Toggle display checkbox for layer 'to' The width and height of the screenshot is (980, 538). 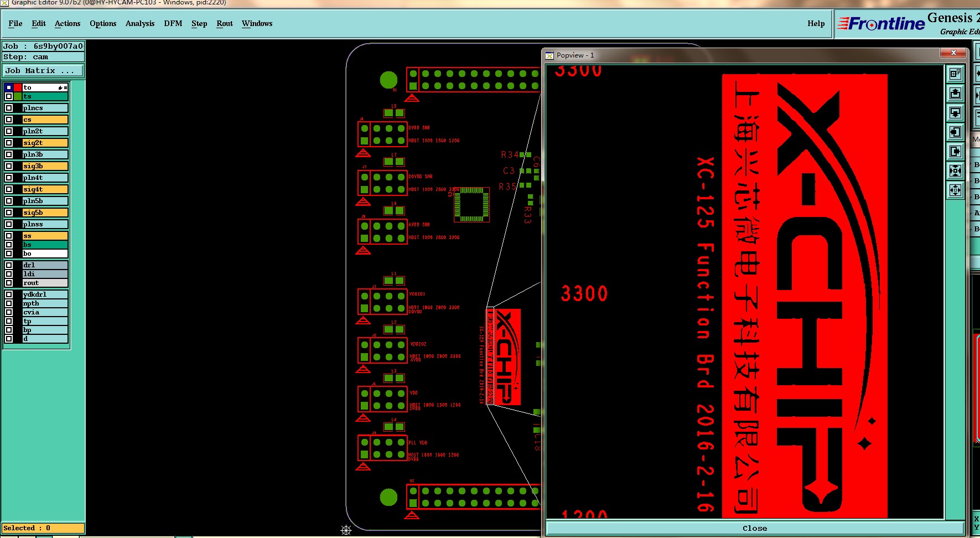(x=9, y=87)
